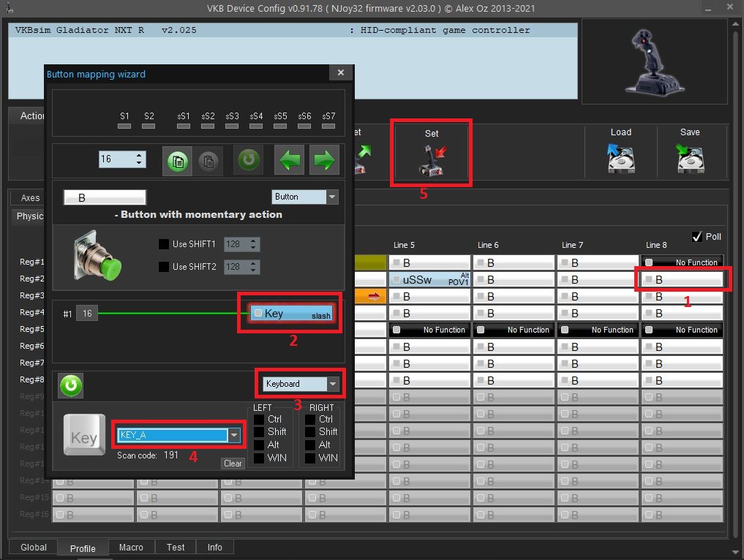
Task: Toggle the S2 shift indicator
Action: pyautogui.click(x=149, y=126)
